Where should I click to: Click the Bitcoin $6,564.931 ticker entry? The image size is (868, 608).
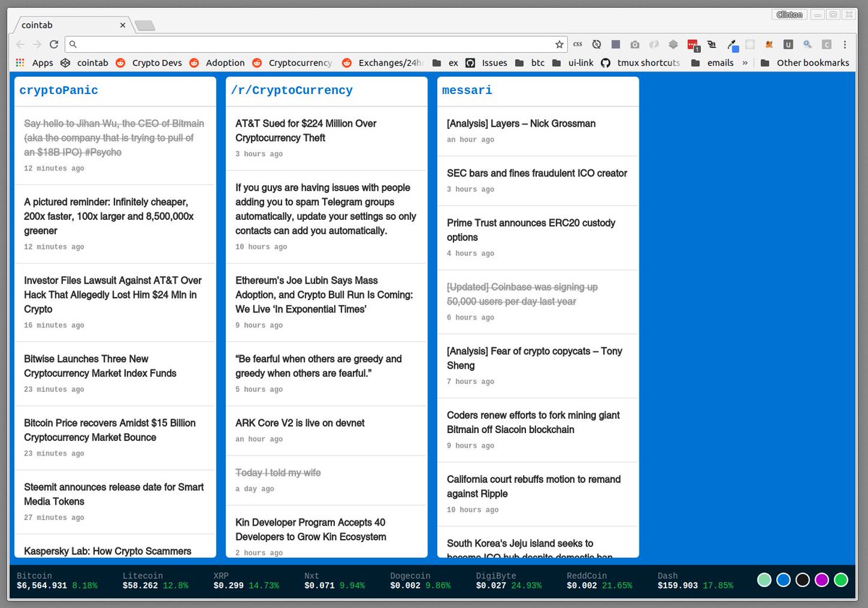tap(56, 581)
